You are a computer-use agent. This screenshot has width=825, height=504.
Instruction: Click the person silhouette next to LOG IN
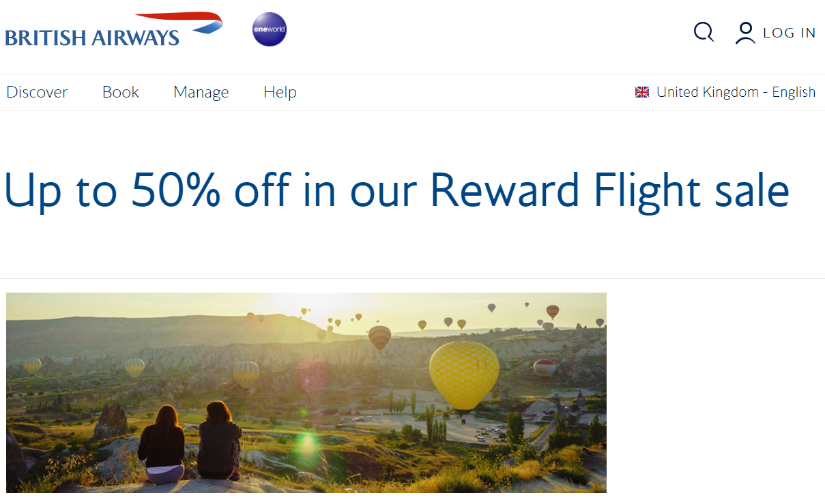click(744, 31)
